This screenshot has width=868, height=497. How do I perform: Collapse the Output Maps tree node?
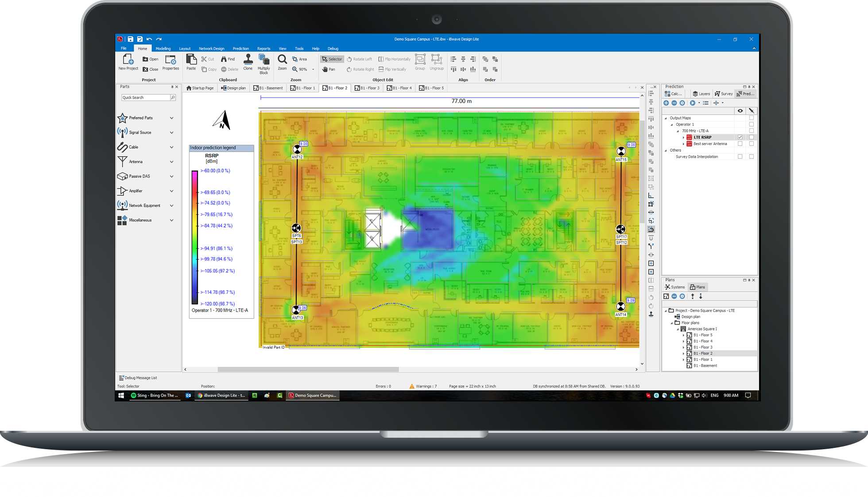coord(666,118)
